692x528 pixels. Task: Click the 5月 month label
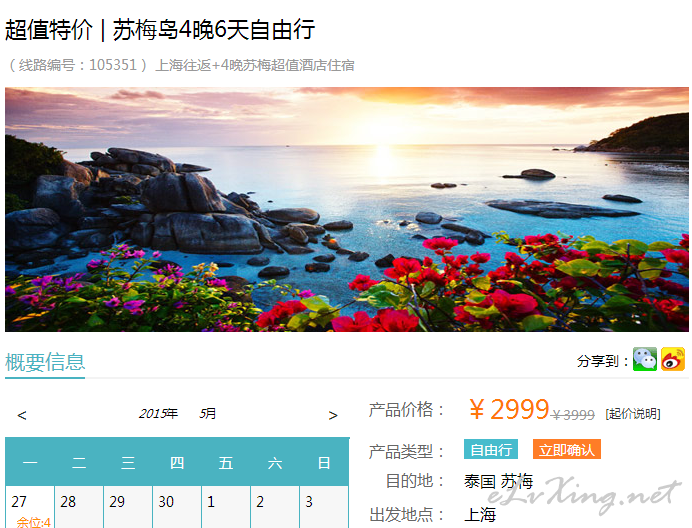point(207,414)
